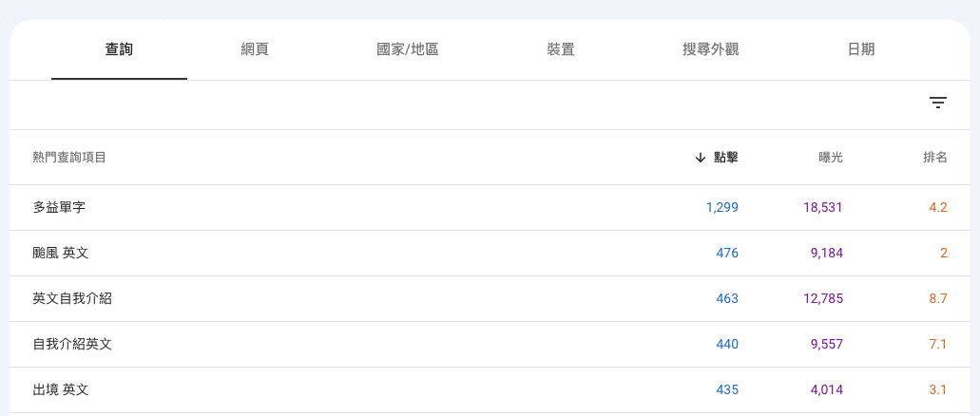Select the 裝置 tab
Viewport: 980px width, 416px height.
(561, 49)
